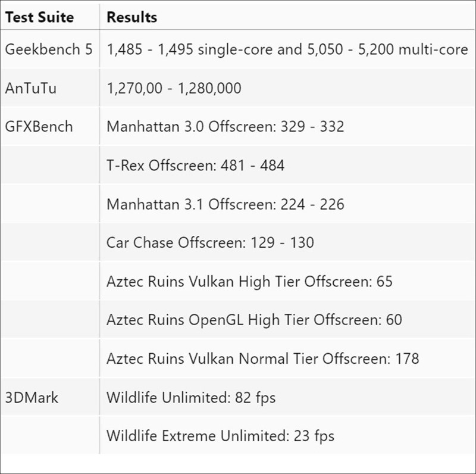The image size is (476, 474).
Task: Click Aztec Ruins Vulkan High Tier result
Action: click(249, 281)
